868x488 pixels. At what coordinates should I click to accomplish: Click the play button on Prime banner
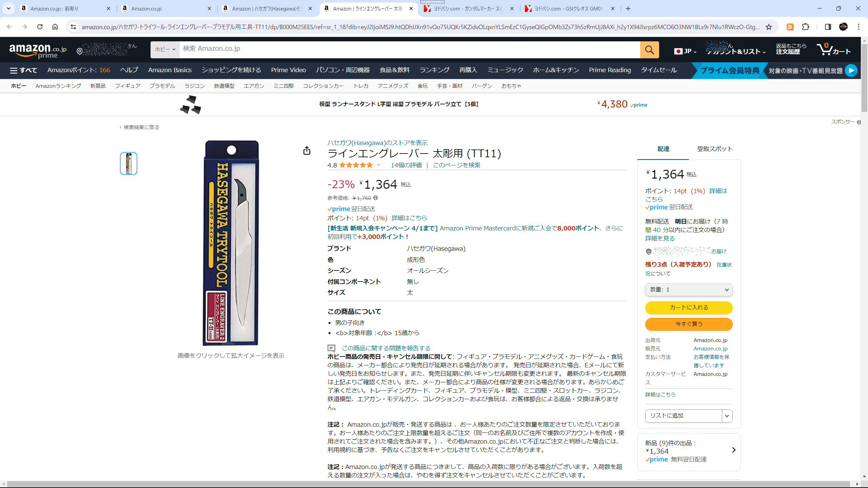coord(851,70)
